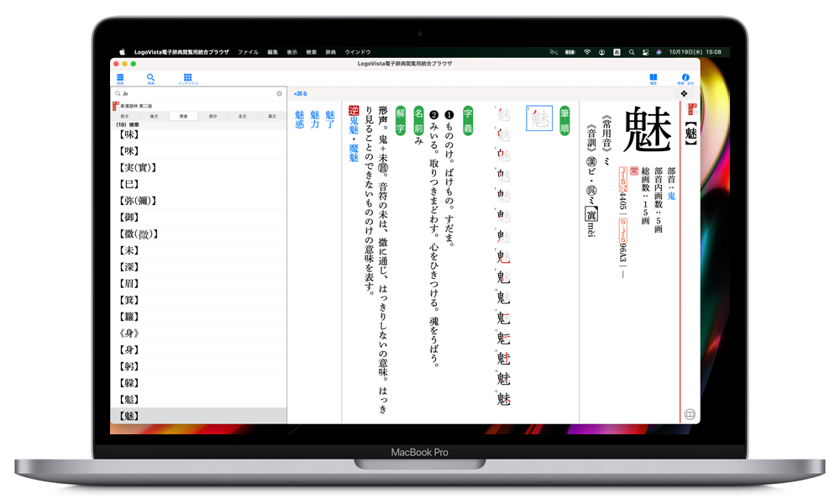This screenshot has height=504, width=840.
Task: Click the 筆順 stroke order label
Action: coord(564,120)
